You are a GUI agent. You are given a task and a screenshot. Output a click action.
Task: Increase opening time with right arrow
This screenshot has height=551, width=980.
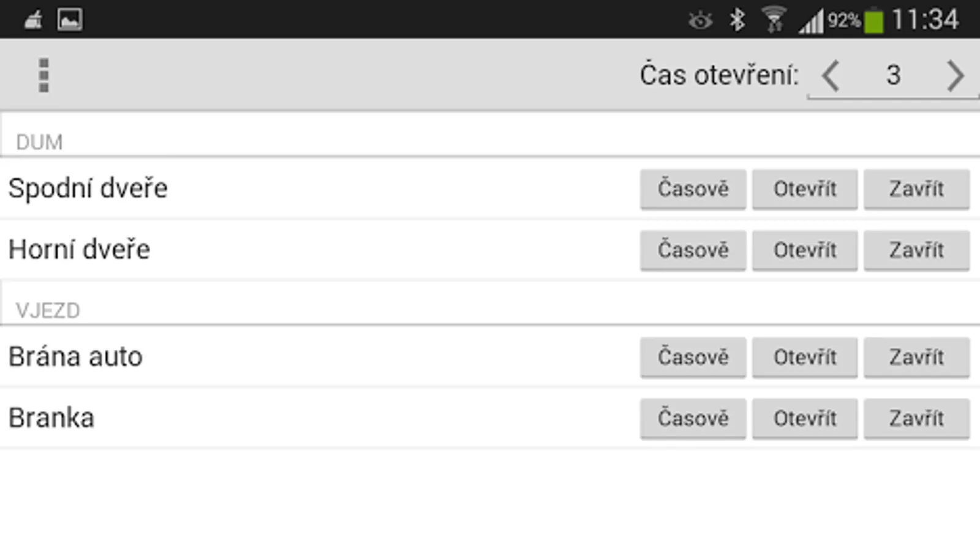955,76
